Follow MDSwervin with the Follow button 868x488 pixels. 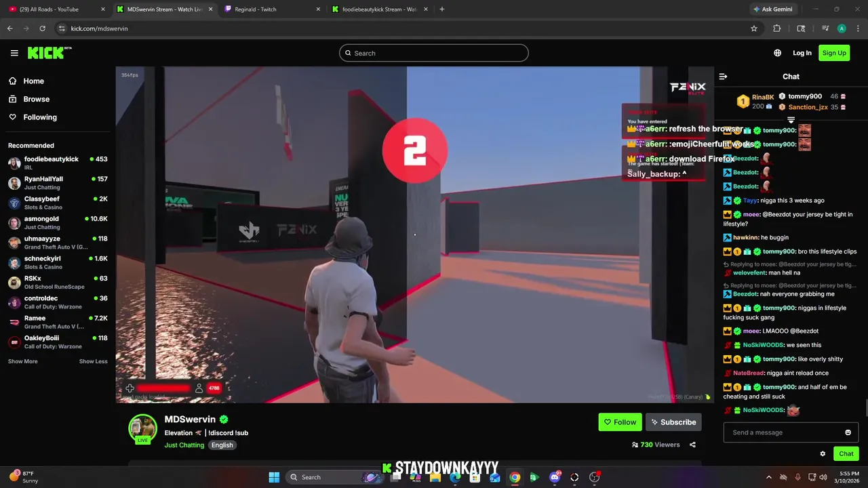620,422
